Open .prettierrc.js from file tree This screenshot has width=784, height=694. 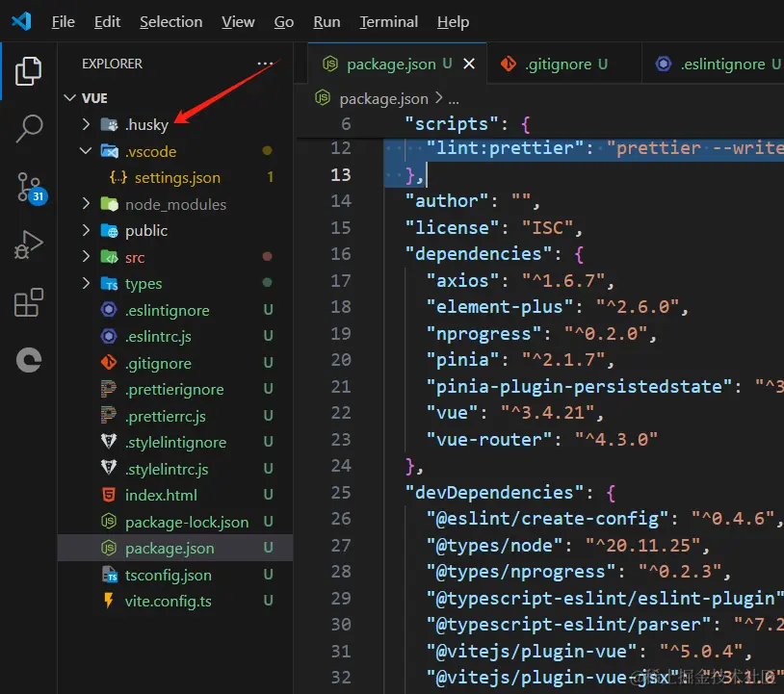tap(165, 416)
